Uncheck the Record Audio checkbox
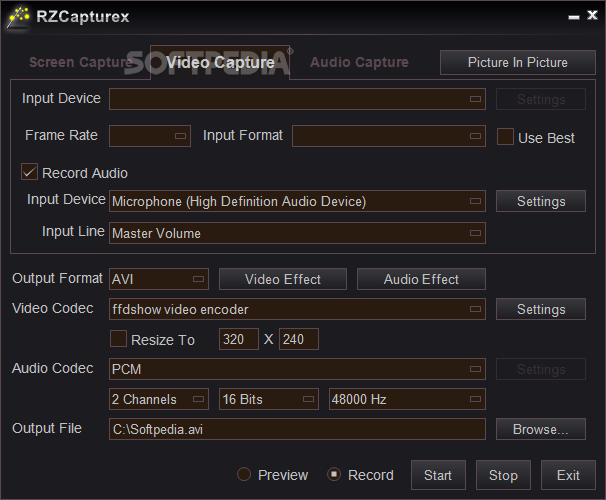The image size is (606, 500). tap(29, 172)
